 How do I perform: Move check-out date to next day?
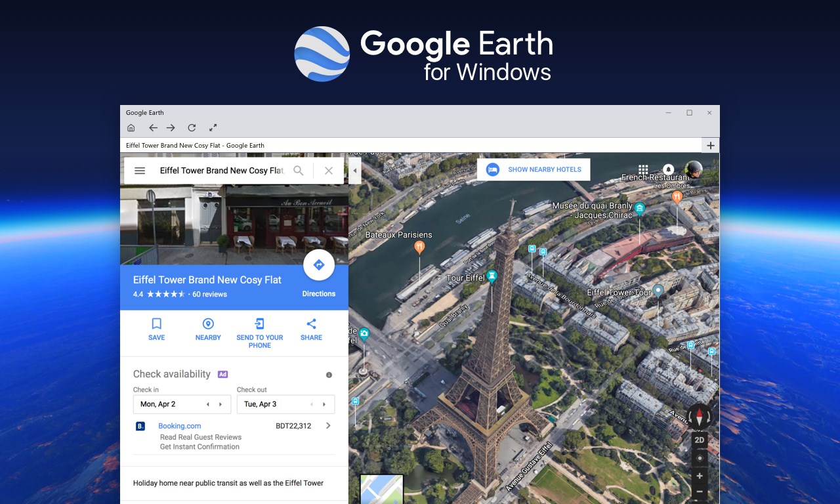tap(324, 404)
